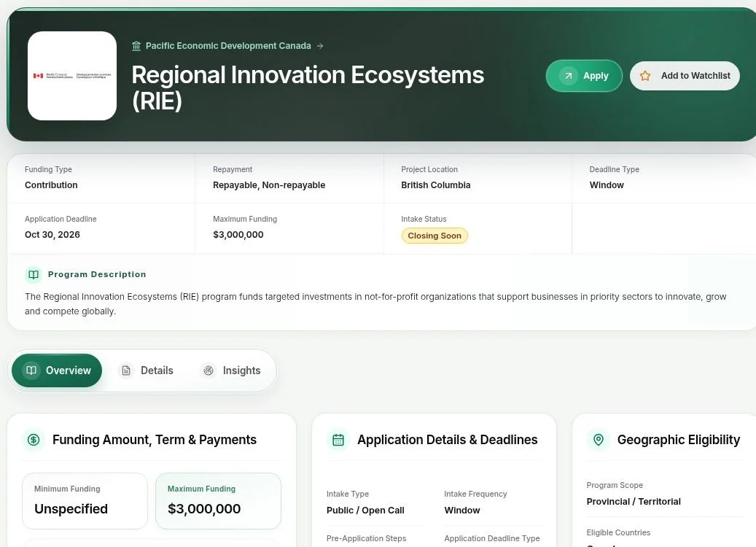
Task: Click the Repayable, Non-repayable value
Action: point(269,185)
